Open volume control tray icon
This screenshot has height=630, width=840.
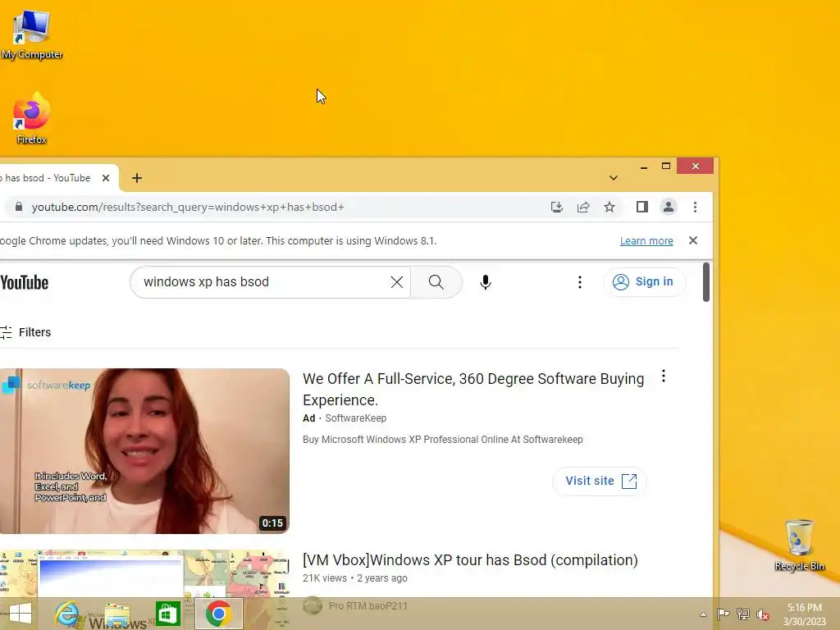(763, 615)
